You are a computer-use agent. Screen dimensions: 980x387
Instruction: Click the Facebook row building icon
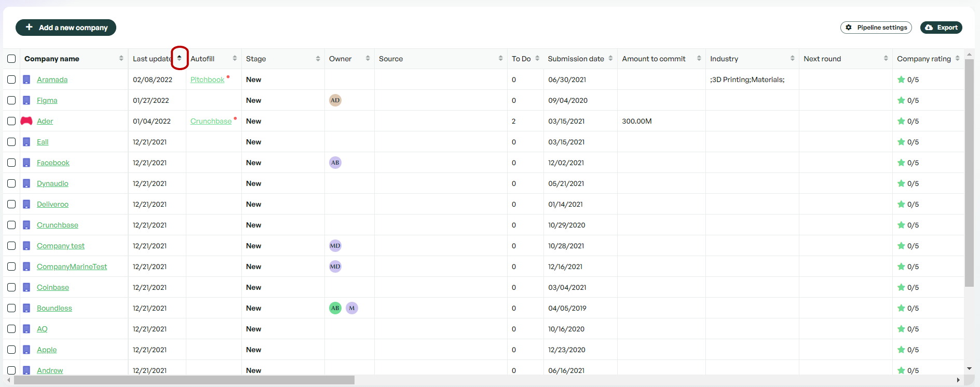pos(26,163)
